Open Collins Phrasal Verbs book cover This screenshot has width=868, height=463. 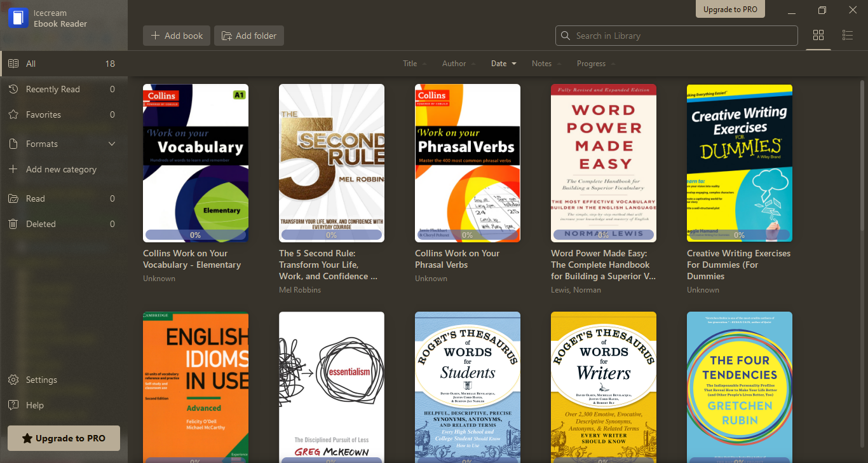[468, 163]
